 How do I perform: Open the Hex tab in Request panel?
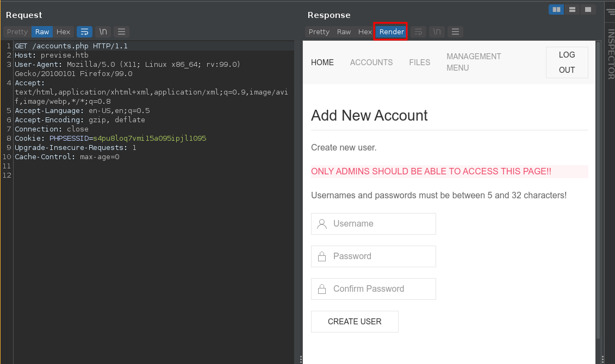click(x=64, y=32)
